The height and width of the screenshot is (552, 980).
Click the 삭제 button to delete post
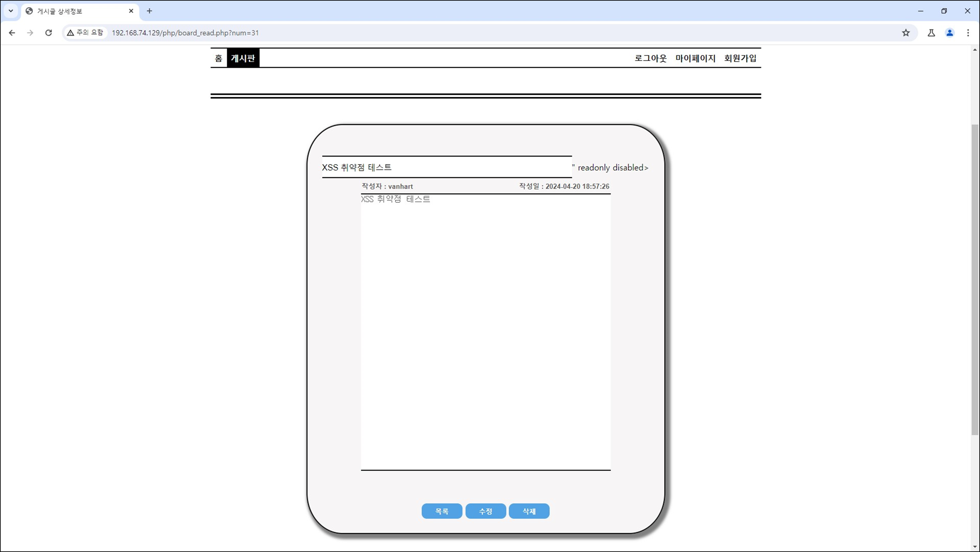click(x=529, y=511)
